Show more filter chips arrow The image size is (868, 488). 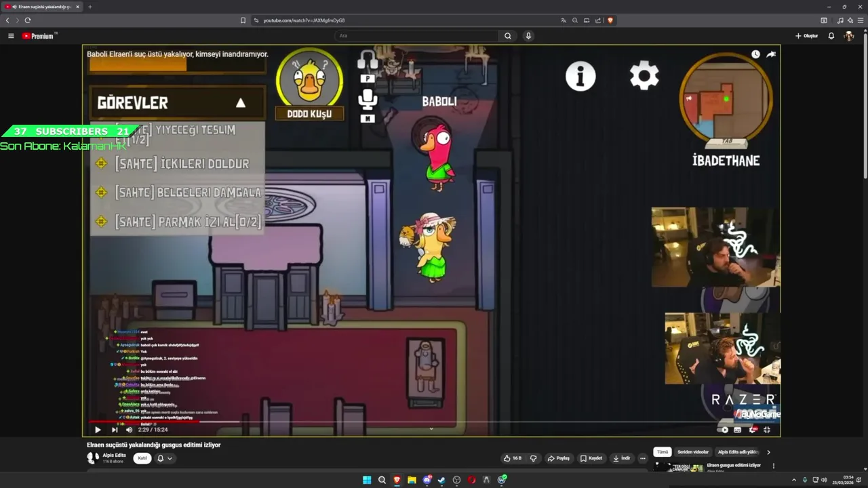(x=768, y=452)
